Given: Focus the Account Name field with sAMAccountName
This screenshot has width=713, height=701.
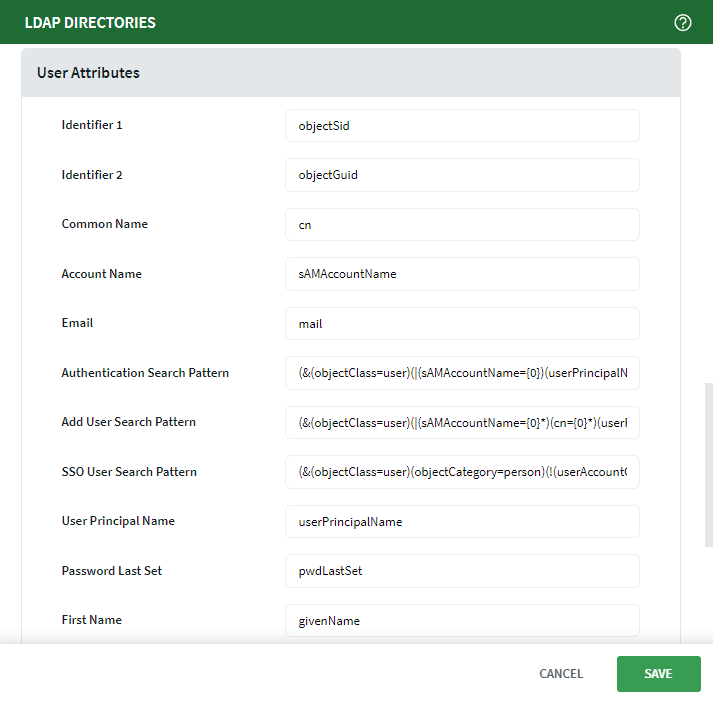Looking at the screenshot, I should [x=462, y=274].
